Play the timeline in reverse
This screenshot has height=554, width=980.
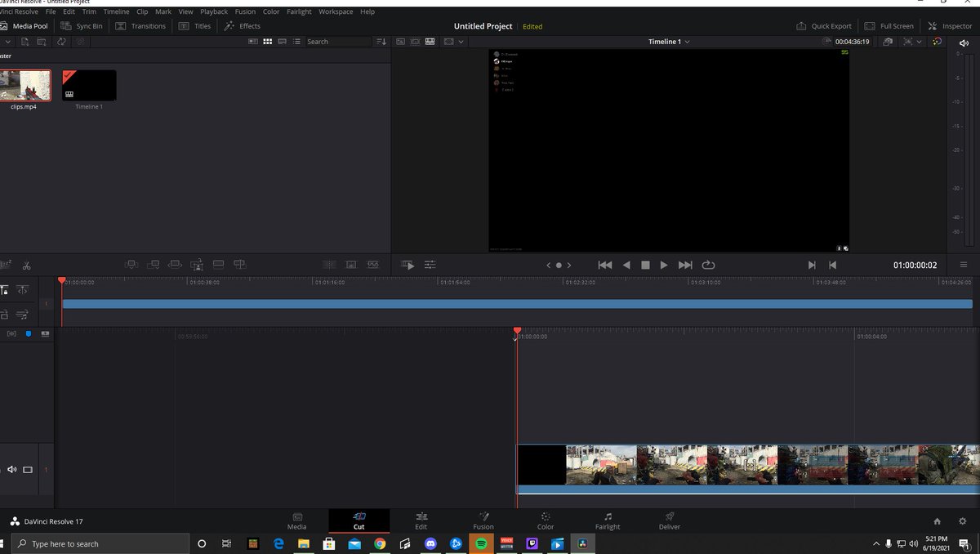626,265
